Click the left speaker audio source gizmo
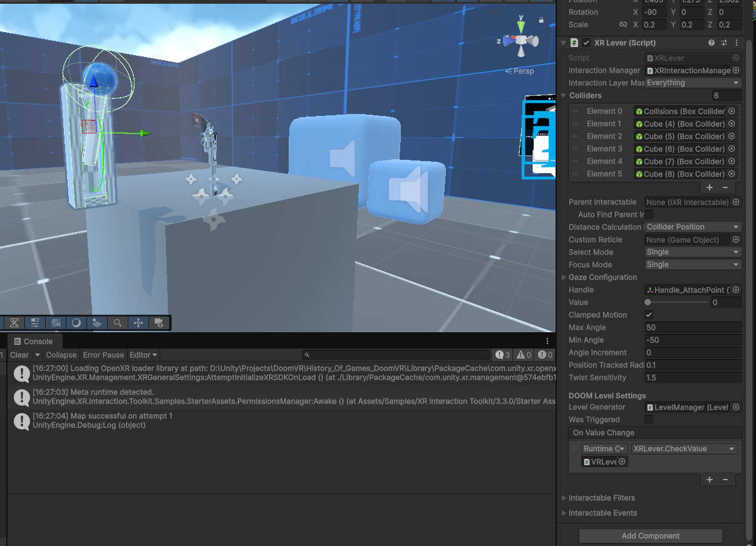This screenshot has height=546, width=756. point(344,158)
